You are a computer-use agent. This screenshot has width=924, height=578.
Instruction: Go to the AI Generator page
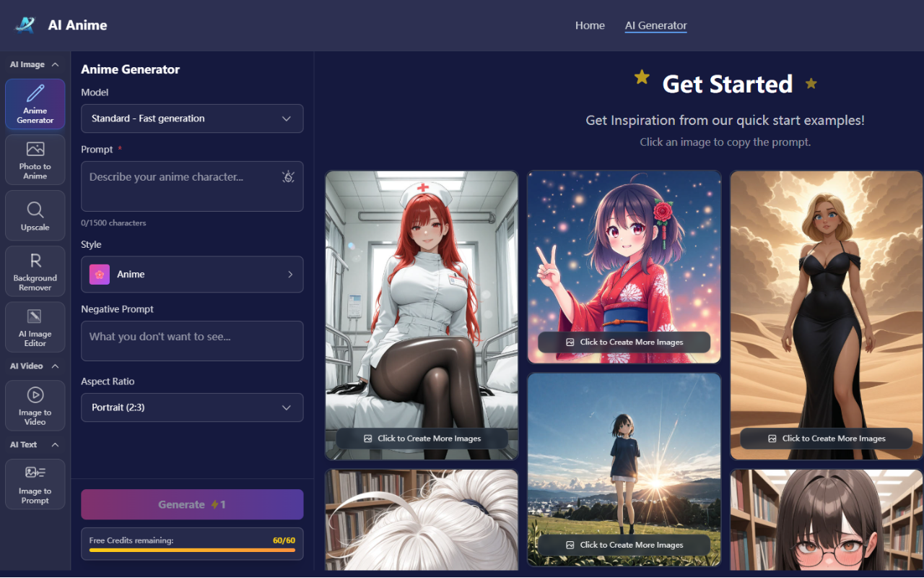tap(655, 25)
